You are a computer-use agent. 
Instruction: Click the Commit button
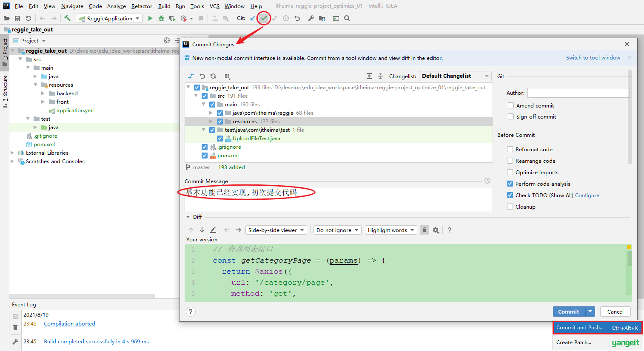click(x=569, y=311)
